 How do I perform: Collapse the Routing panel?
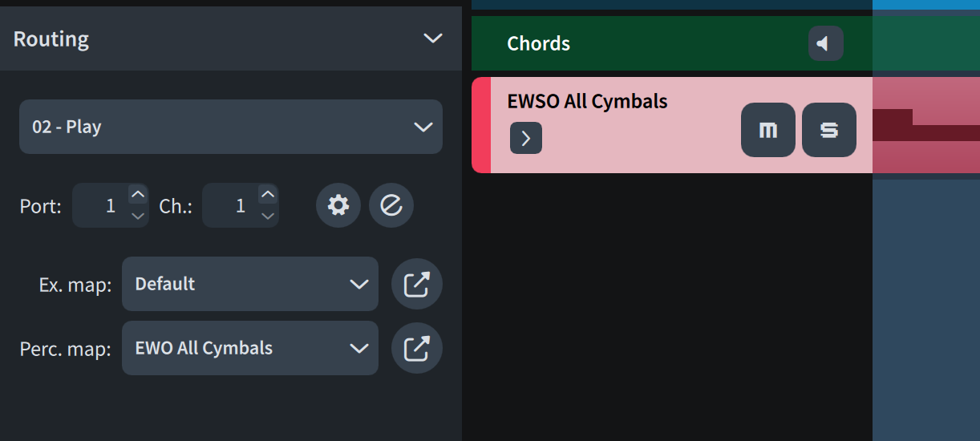(x=432, y=38)
